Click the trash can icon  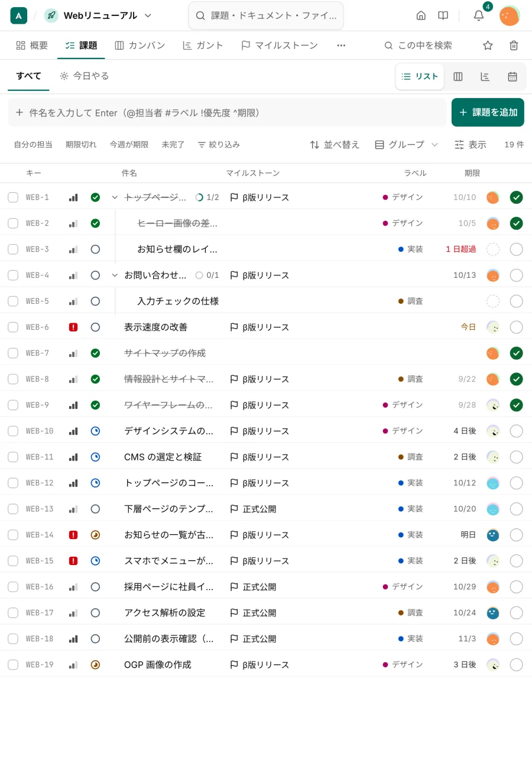pyautogui.click(x=514, y=45)
